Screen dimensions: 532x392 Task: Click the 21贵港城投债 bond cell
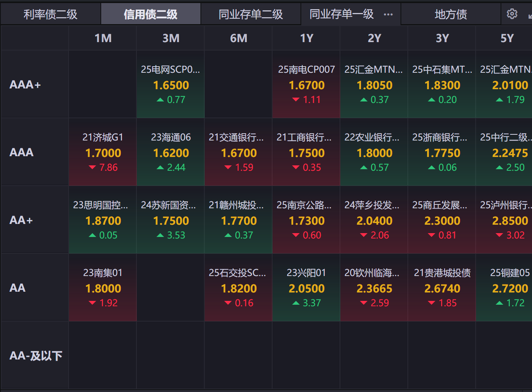click(x=442, y=288)
